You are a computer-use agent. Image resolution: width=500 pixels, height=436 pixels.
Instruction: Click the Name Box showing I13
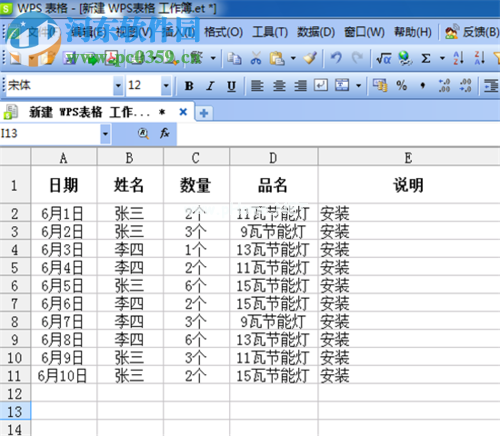50,134
